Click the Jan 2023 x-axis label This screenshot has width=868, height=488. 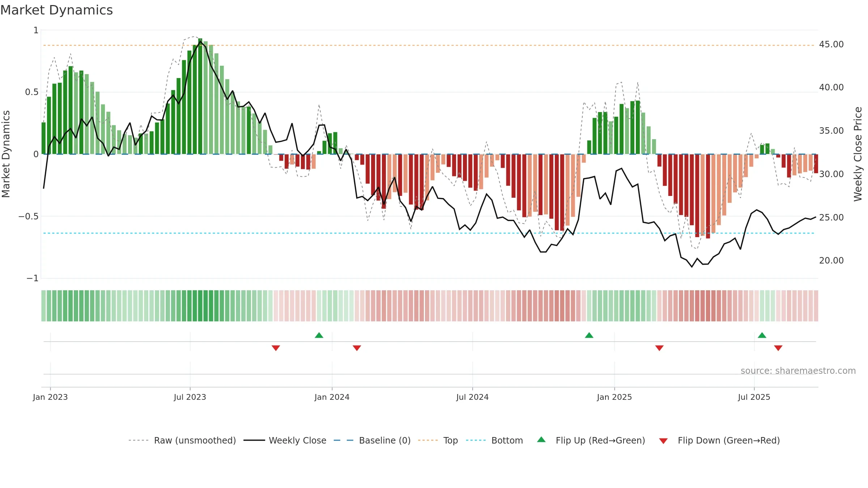point(50,397)
